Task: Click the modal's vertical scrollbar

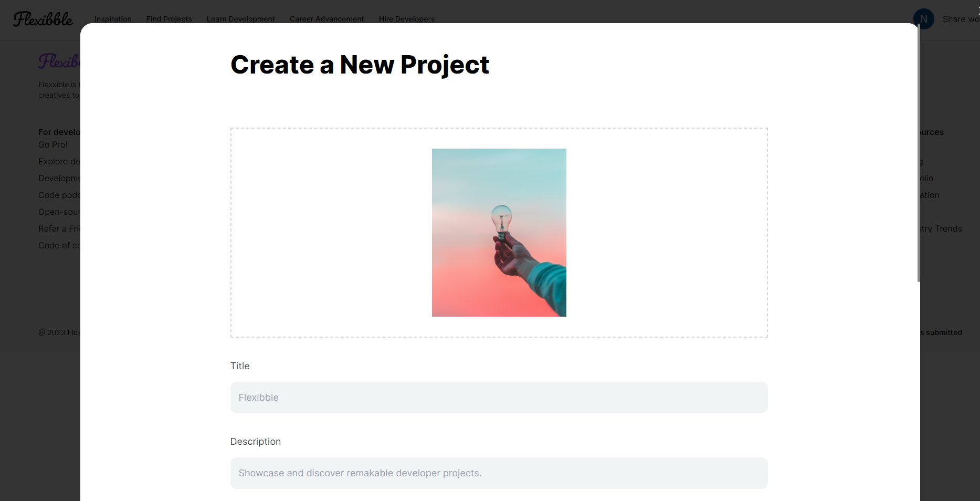Action: (x=919, y=152)
